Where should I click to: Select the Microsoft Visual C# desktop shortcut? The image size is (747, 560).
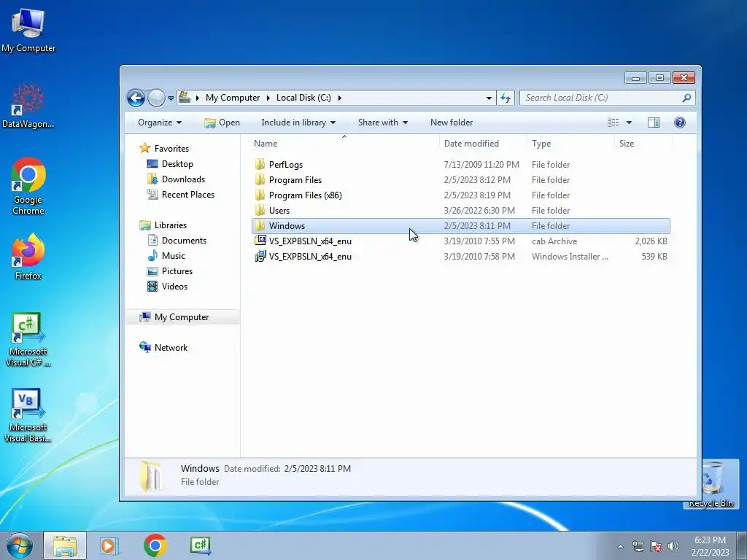(28, 340)
